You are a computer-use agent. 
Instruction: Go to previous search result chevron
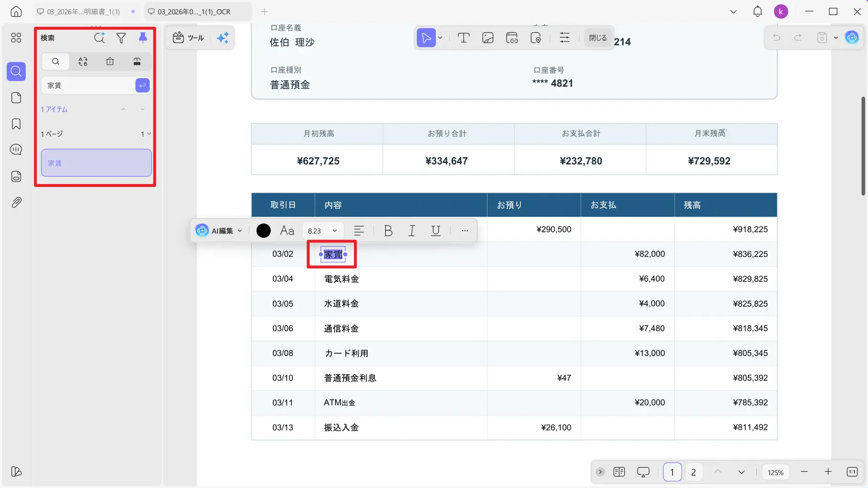[x=124, y=109]
